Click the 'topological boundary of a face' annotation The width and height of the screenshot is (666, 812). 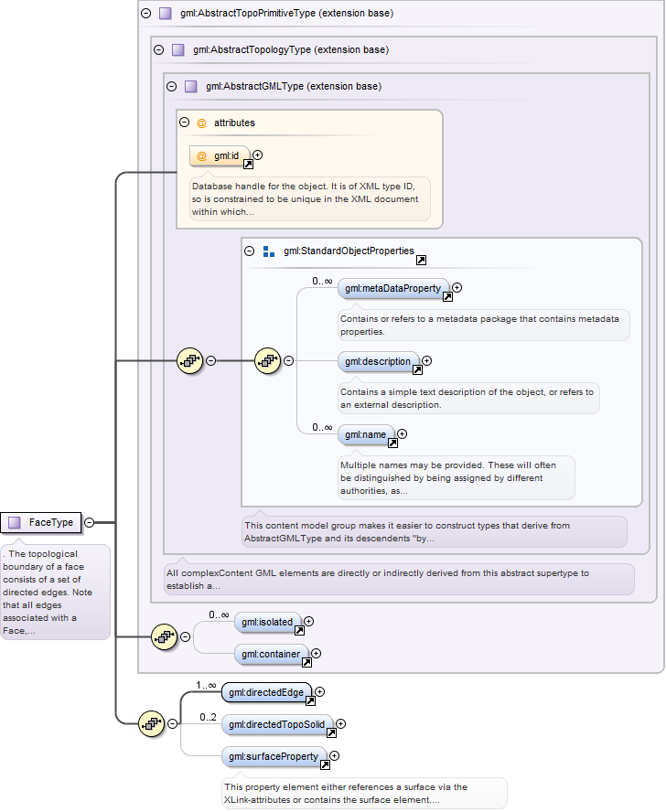coord(55,592)
